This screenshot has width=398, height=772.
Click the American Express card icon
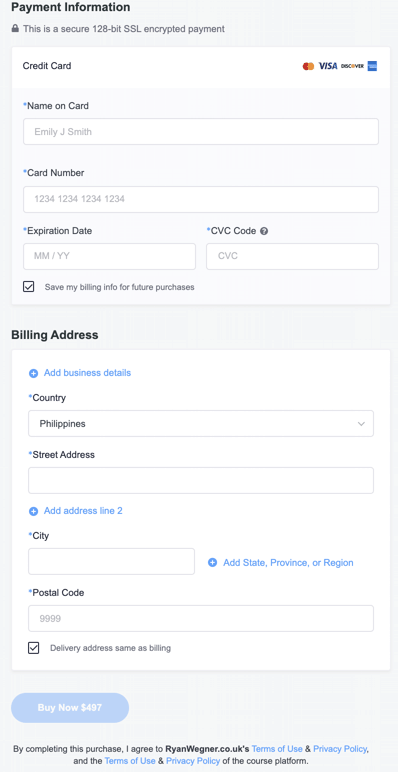(x=372, y=66)
